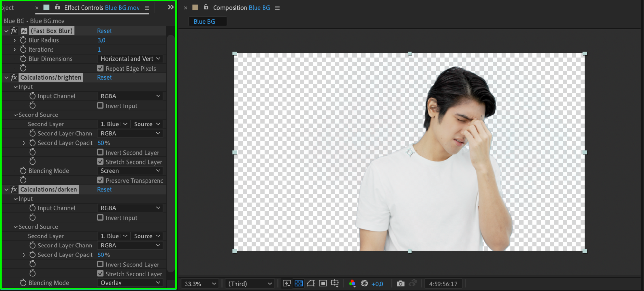Image resolution: width=644 pixels, height=291 pixels.
Task: Collapse the Calculations/darken effect group
Action: coord(6,190)
